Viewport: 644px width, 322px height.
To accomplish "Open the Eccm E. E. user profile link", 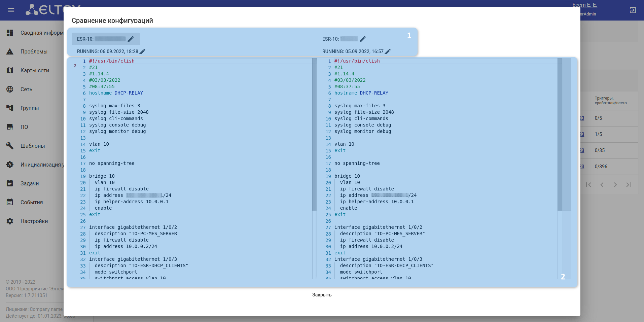I will 585,5.
